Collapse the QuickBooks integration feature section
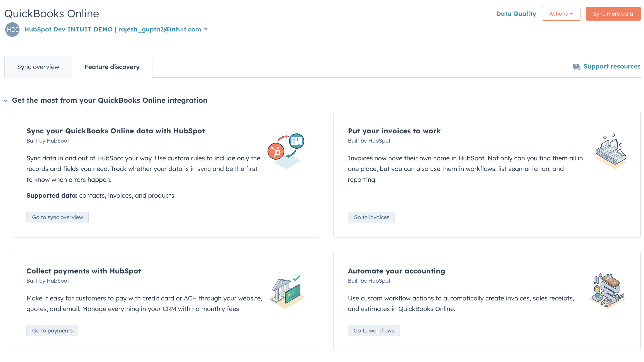The image size is (644, 362). tap(6, 100)
